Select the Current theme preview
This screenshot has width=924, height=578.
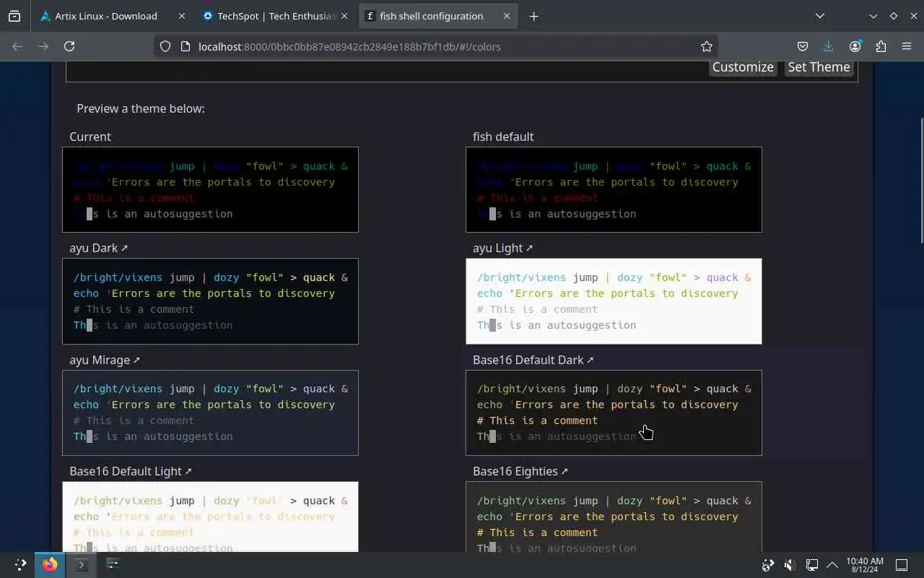pos(210,189)
